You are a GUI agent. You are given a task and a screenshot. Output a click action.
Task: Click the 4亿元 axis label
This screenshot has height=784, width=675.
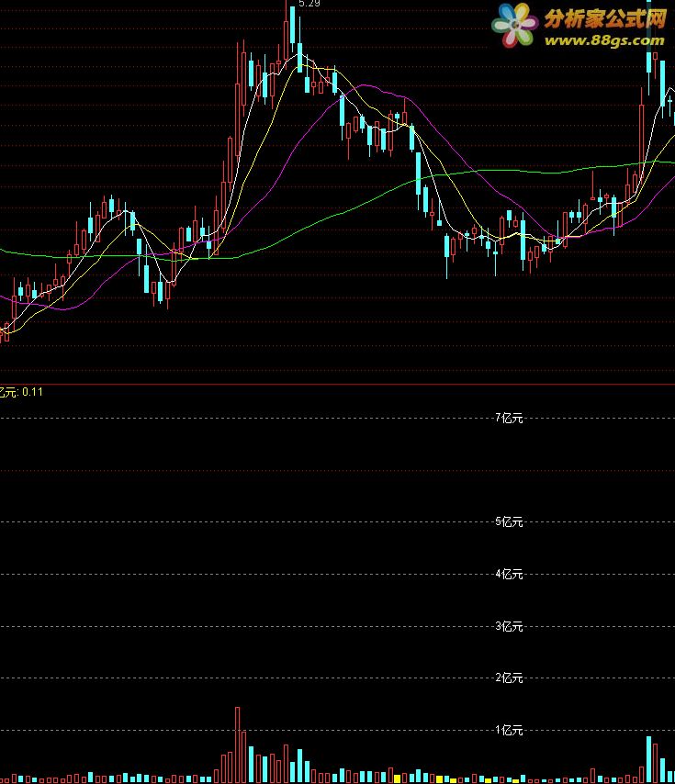509,574
